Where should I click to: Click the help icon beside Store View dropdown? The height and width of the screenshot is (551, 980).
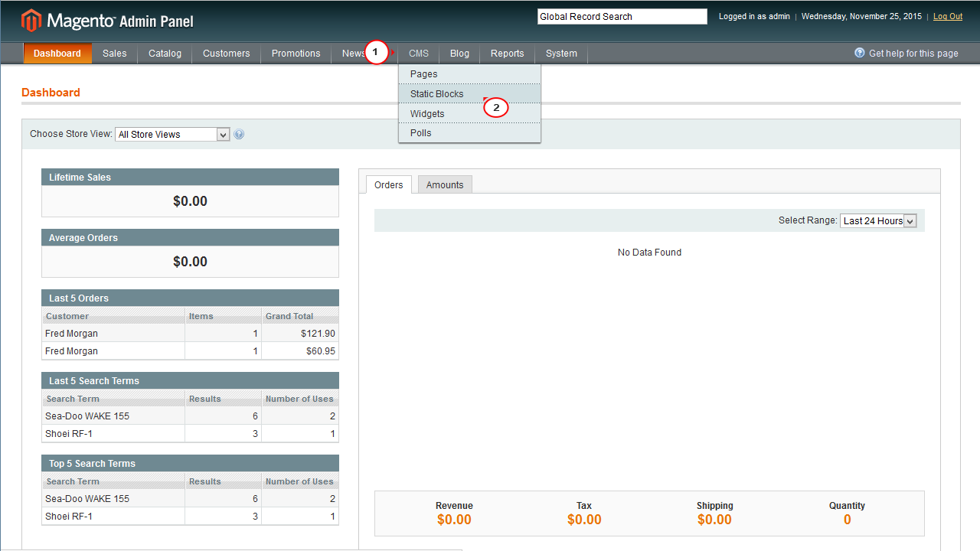pos(239,134)
